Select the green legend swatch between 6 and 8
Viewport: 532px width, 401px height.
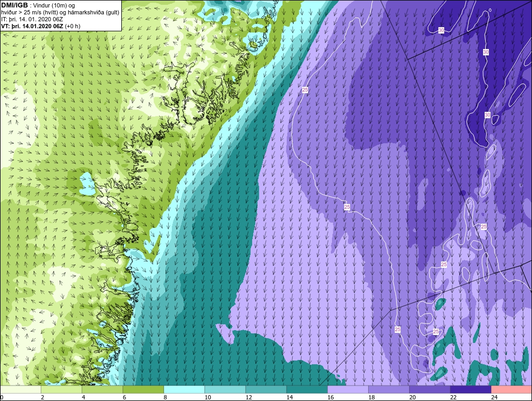coord(143,389)
